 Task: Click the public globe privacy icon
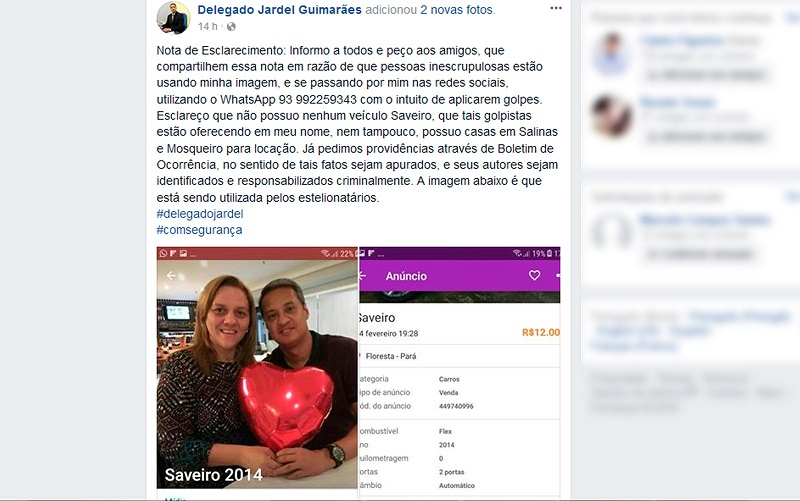coord(231,27)
